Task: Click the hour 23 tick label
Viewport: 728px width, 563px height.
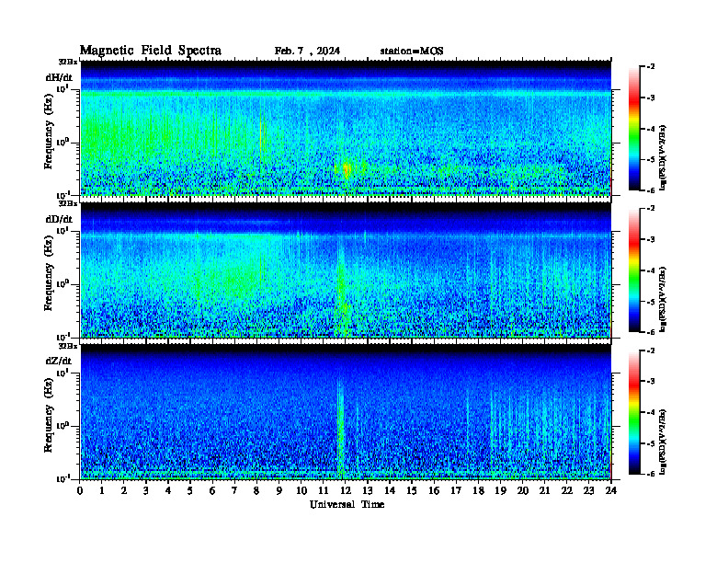Action: [589, 491]
